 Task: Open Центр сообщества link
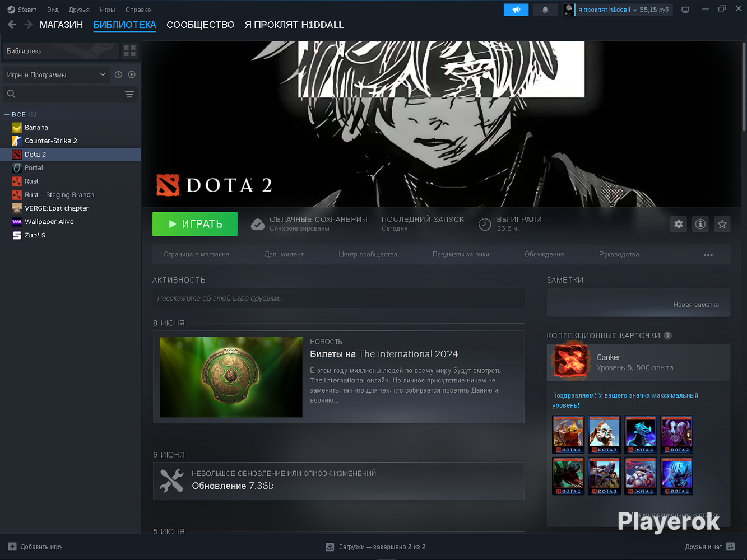[368, 254]
